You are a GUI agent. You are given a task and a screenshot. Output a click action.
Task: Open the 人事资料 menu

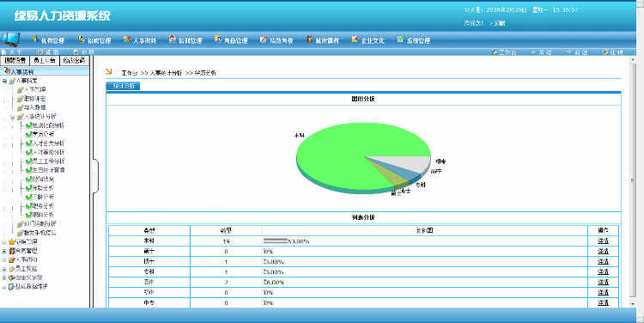140,40
